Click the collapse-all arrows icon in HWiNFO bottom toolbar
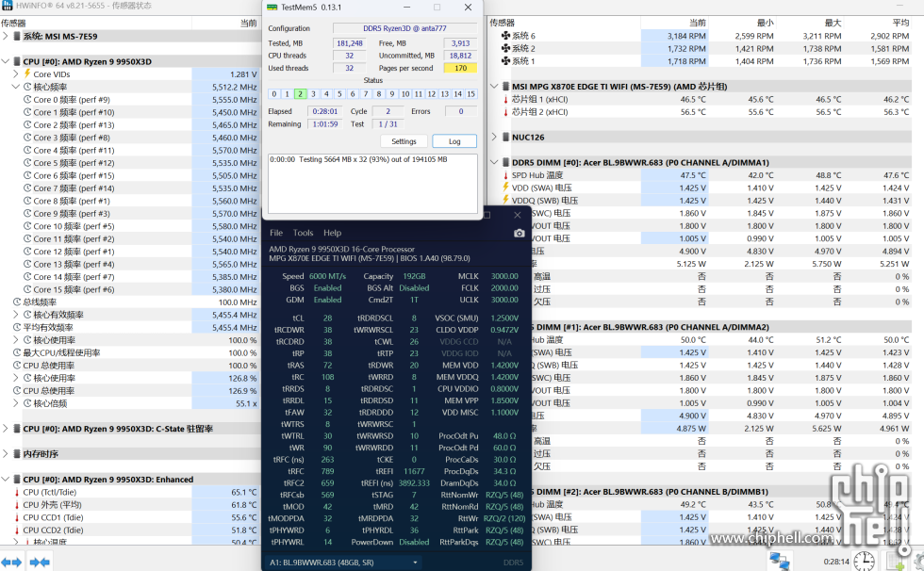This screenshot has height=571, width=924. click(40, 563)
